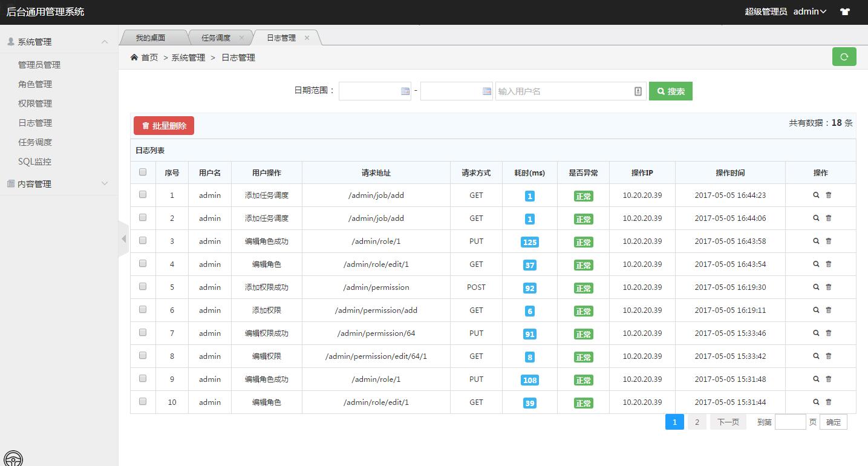Click /admin/permission/edit/64/1 request address

click(376, 356)
